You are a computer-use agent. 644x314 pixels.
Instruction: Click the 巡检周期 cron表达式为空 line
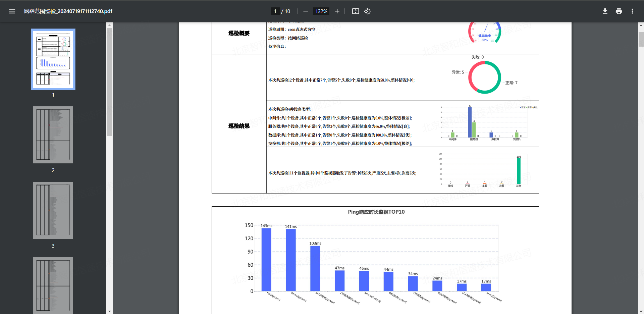(x=292, y=30)
